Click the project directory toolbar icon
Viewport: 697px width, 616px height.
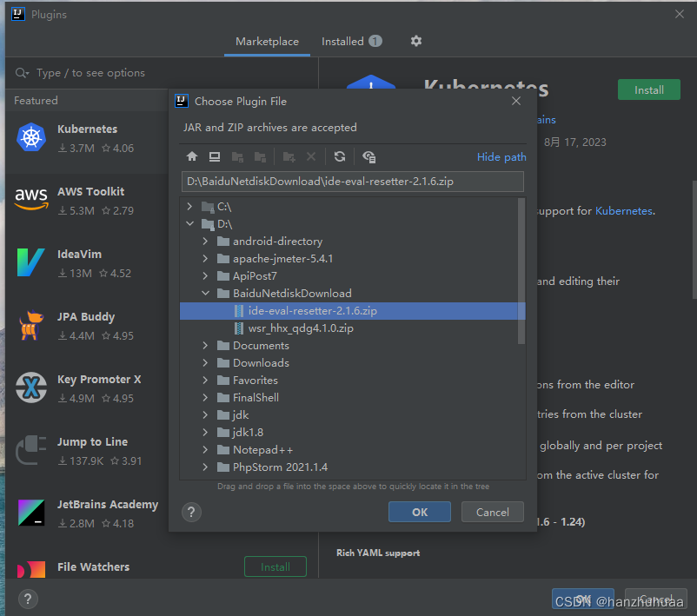238,156
